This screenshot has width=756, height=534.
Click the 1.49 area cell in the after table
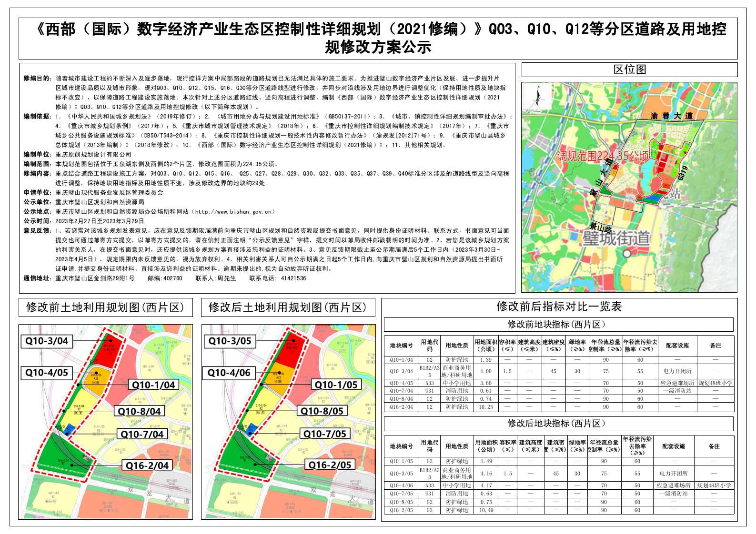tap(486, 461)
